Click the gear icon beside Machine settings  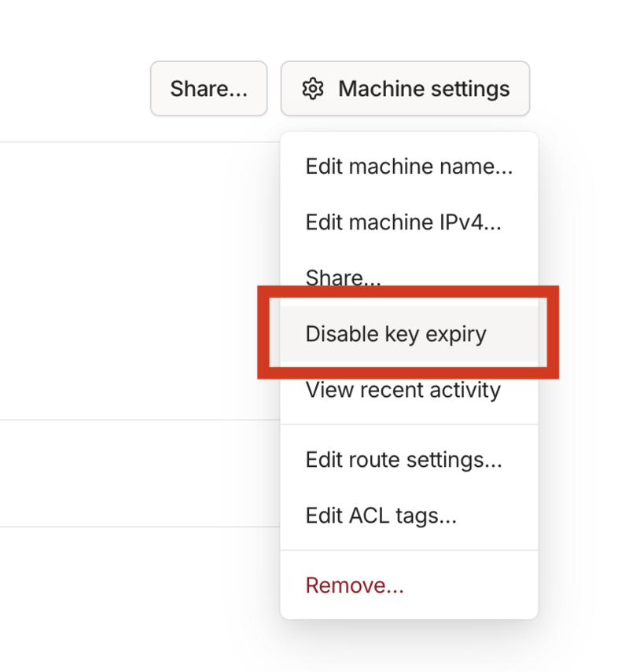313,89
